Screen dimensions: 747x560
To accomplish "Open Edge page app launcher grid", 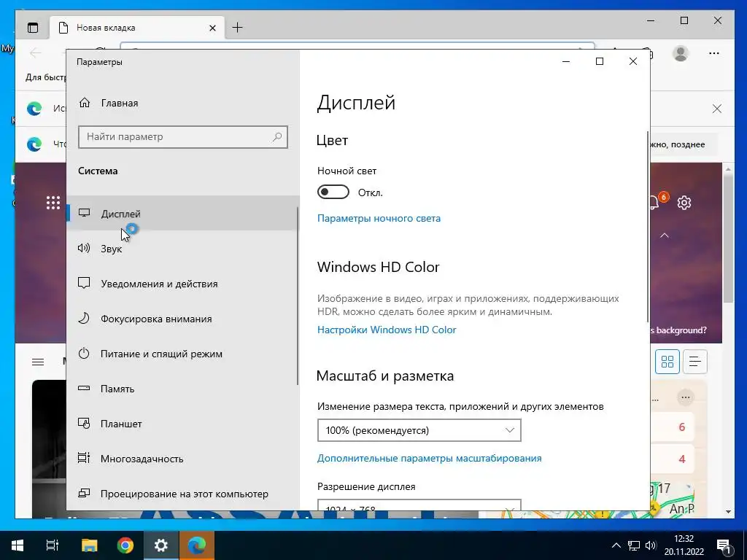I will pyautogui.click(x=53, y=203).
